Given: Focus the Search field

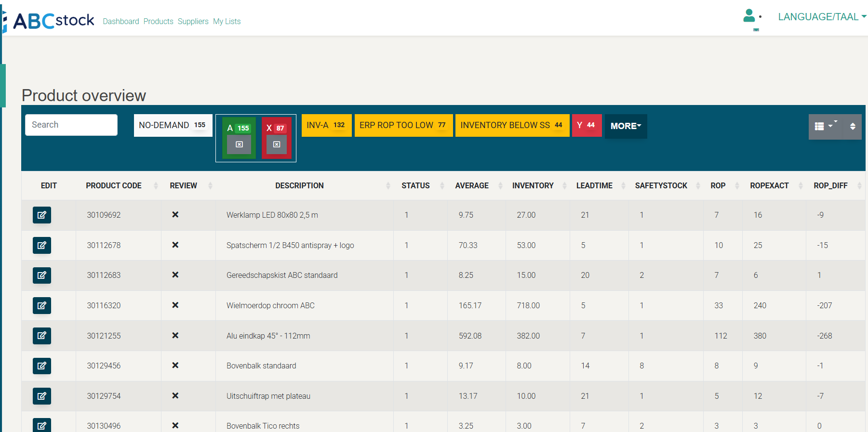Looking at the screenshot, I should tap(71, 125).
